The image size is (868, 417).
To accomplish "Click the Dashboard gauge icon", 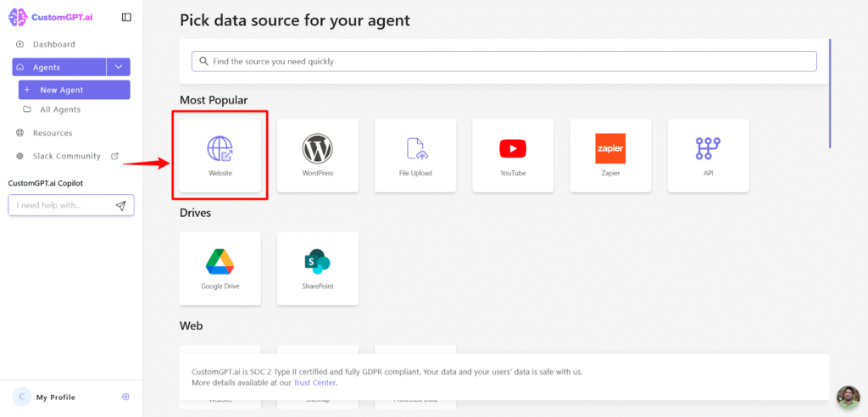I will point(20,44).
